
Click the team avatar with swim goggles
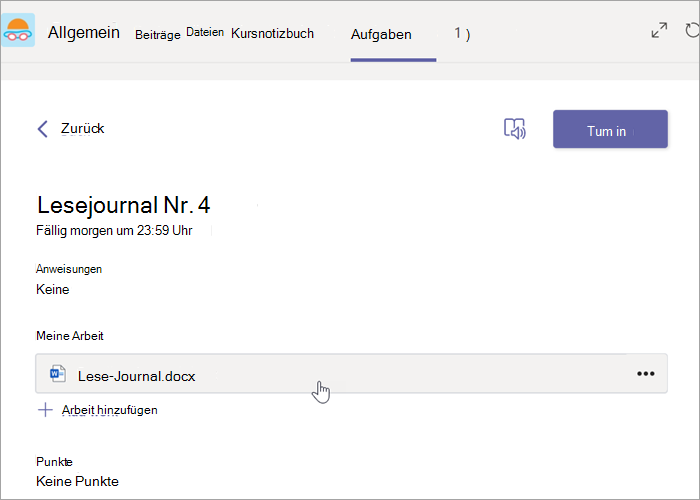pyautogui.click(x=18, y=30)
